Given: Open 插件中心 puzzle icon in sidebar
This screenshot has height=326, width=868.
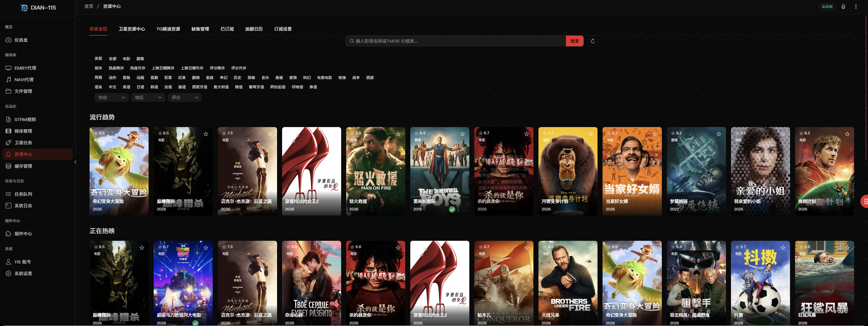Looking at the screenshot, I should pos(8,234).
